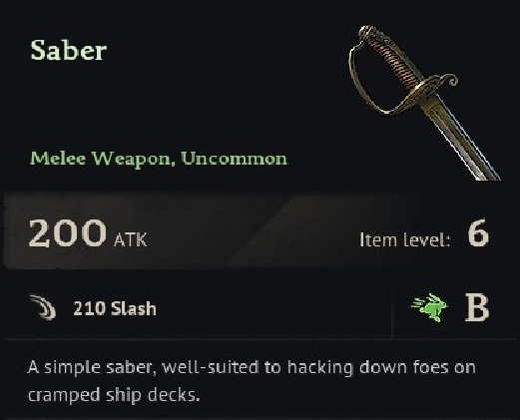Screen dimensions: 520x420
Task: Click the B speed grade letter
Action: coord(477,307)
